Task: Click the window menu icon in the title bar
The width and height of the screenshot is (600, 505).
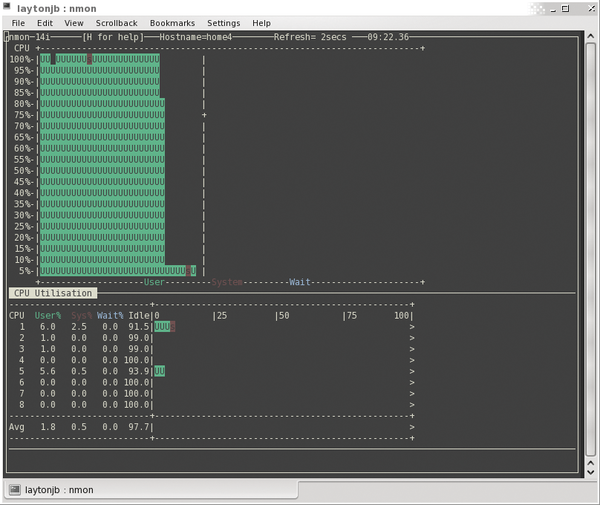Action: (x=7, y=6)
